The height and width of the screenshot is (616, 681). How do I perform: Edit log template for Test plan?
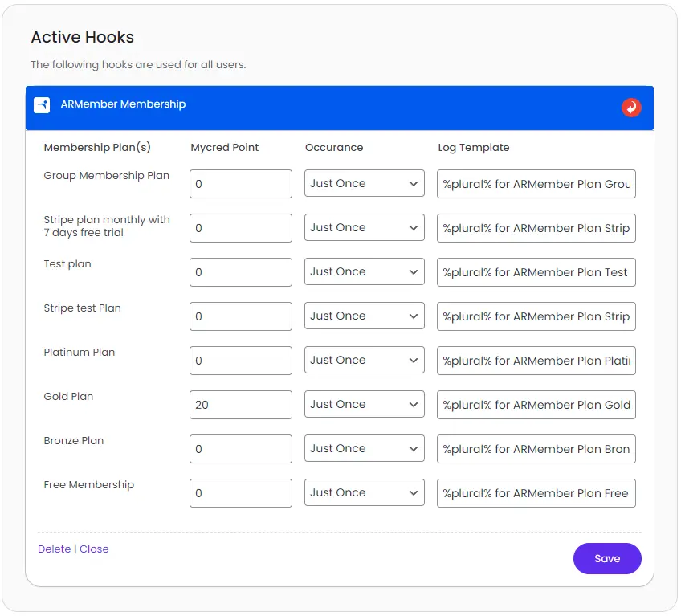pyautogui.click(x=536, y=272)
